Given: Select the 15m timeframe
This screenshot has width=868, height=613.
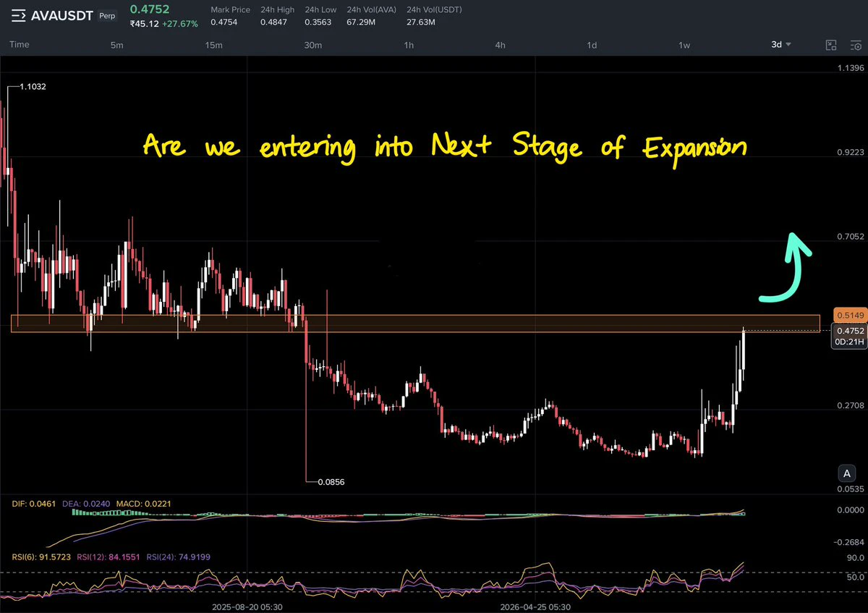Looking at the screenshot, I should click(x=213, y=45).
